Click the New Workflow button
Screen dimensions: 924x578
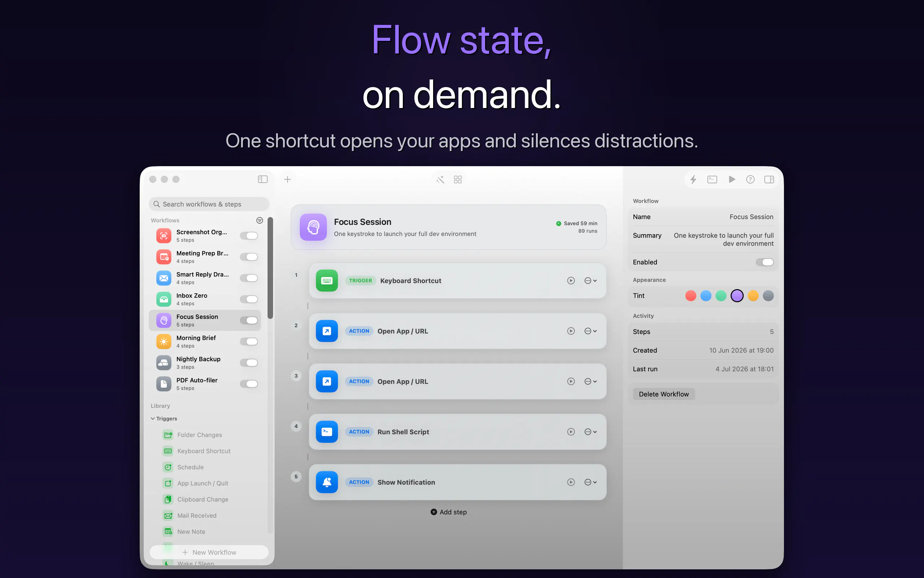[209, 552]
